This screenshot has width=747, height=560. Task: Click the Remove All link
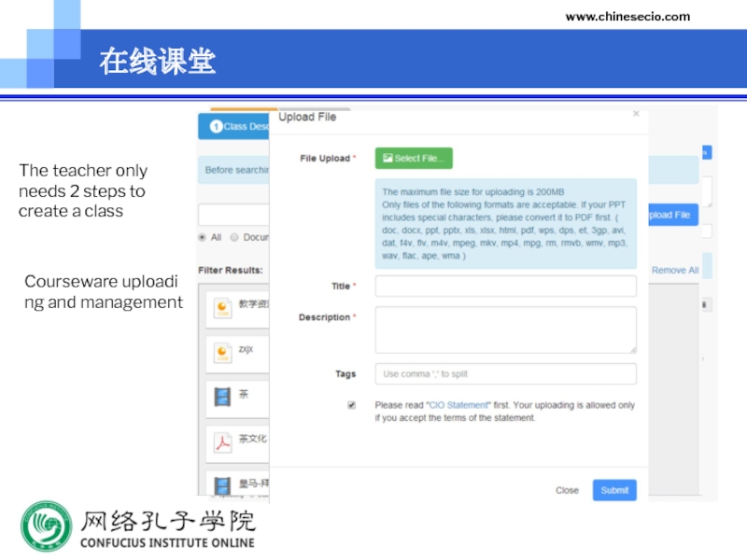(x=674, y=270)
